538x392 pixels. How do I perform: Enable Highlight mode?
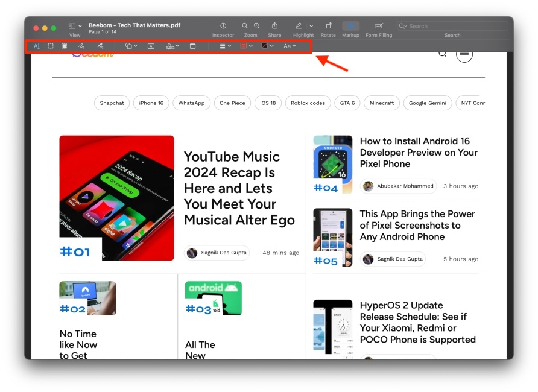click(x=299, y=26)
